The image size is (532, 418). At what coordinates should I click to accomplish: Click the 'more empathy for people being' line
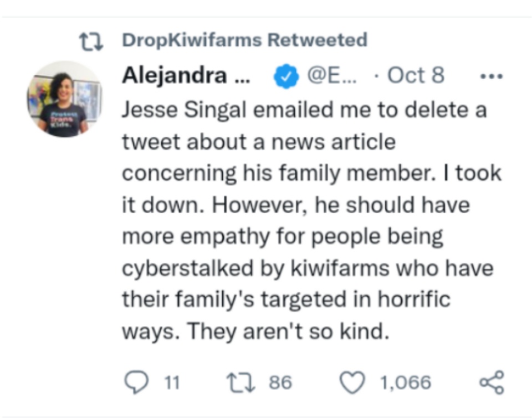283,236
